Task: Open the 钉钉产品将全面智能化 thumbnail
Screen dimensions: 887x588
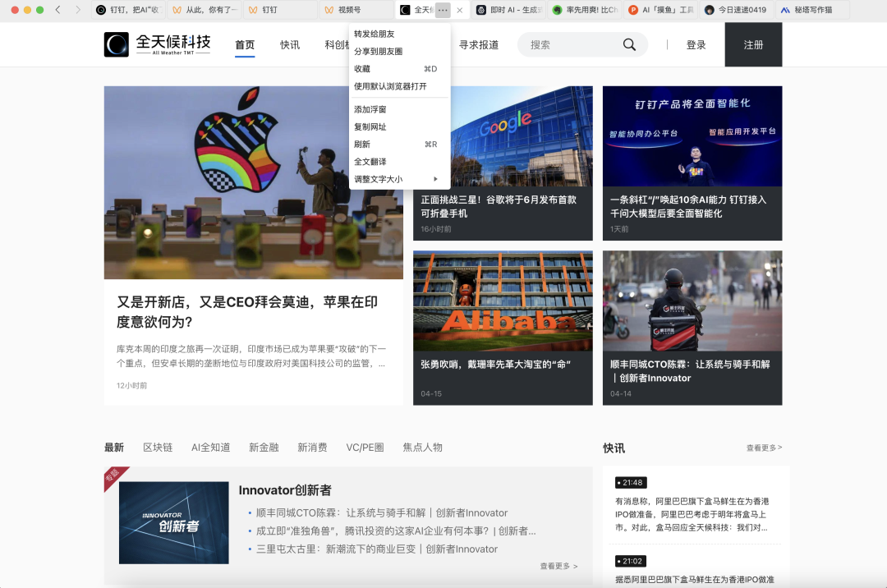Action: 692,136
